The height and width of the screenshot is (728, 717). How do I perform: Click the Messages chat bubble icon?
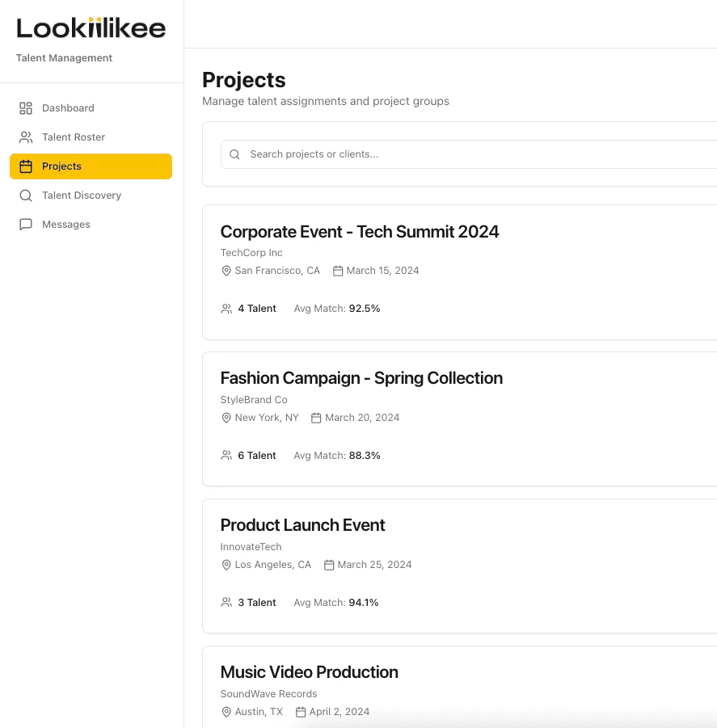click(x=26, y=225)
